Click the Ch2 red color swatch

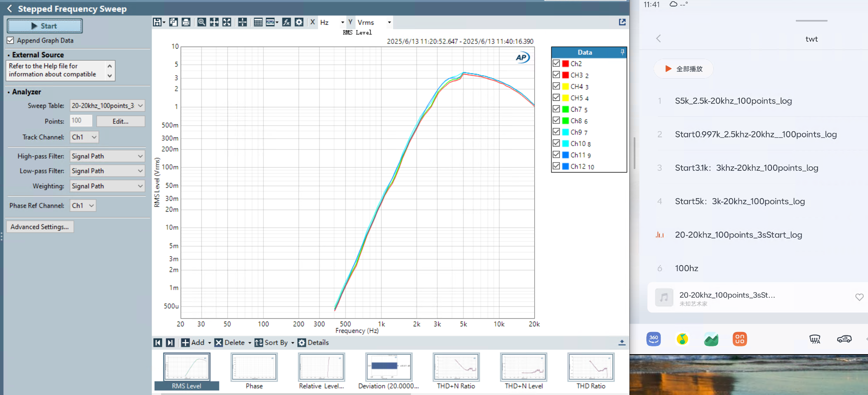[x=565, y=63]
